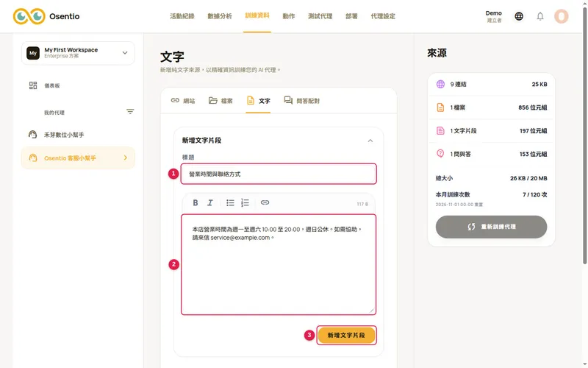588x368 pixels.
Task: Click the 我的代理 section label
Action: [x=54, y=113]
